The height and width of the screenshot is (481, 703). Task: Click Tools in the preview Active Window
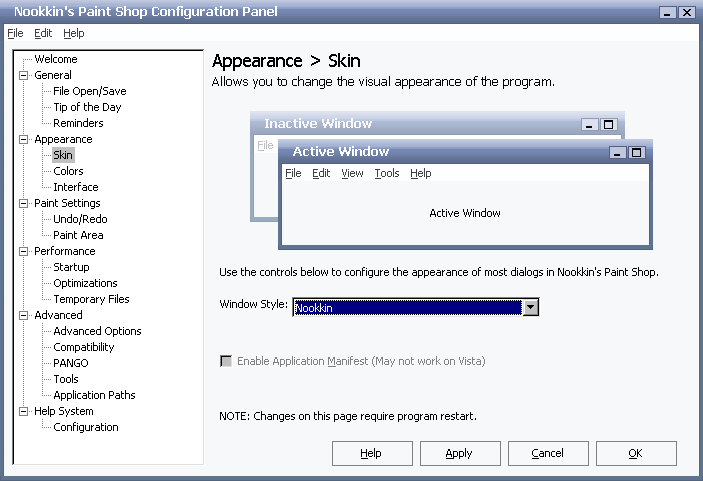point(387,173)
